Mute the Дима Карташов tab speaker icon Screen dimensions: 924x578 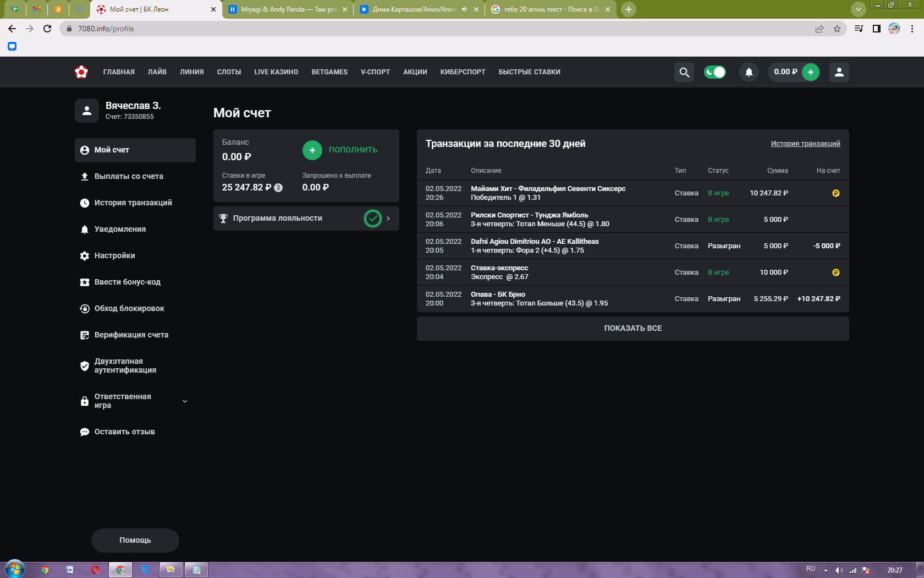pos(465,9)
